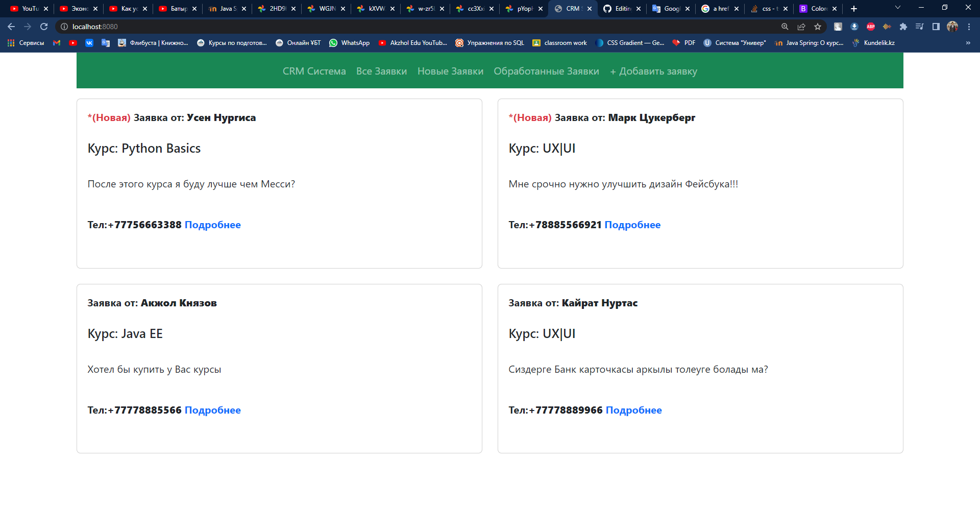Click the CRM Система brand link

(314, 71)
